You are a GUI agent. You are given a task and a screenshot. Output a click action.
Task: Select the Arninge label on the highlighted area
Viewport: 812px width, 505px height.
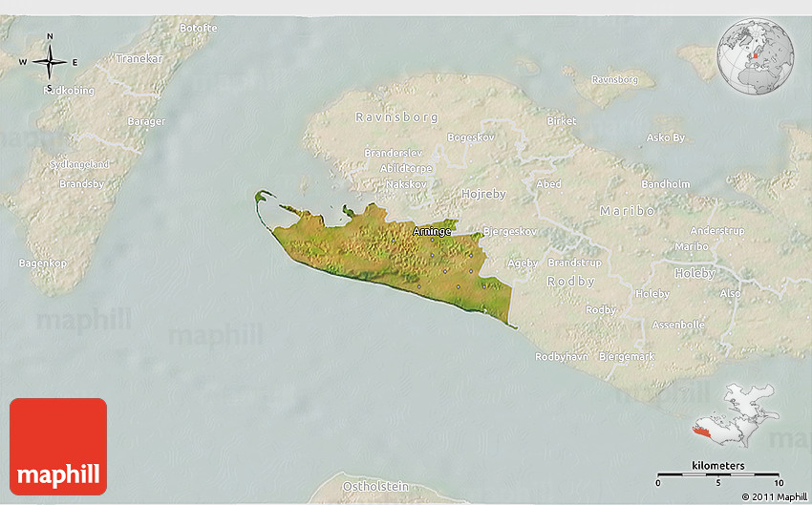[x=432, y=231]
